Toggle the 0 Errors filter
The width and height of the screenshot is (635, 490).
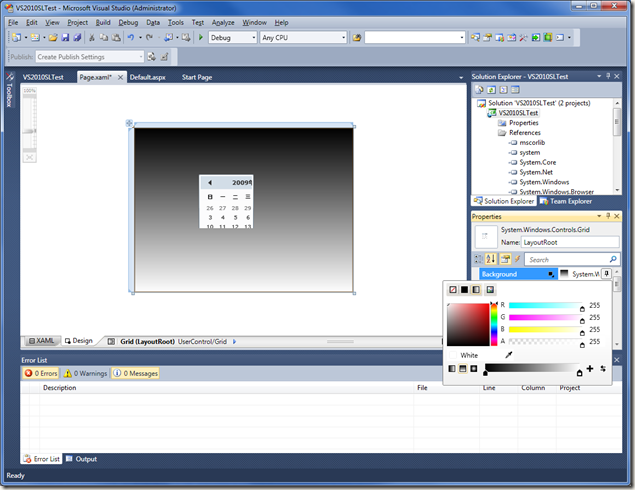40,373
